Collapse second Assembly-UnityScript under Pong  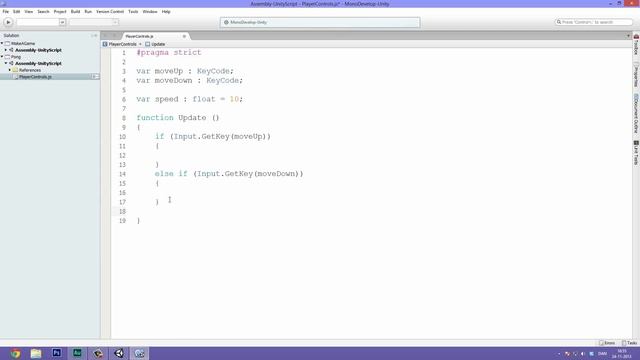[x=6, y=64]
